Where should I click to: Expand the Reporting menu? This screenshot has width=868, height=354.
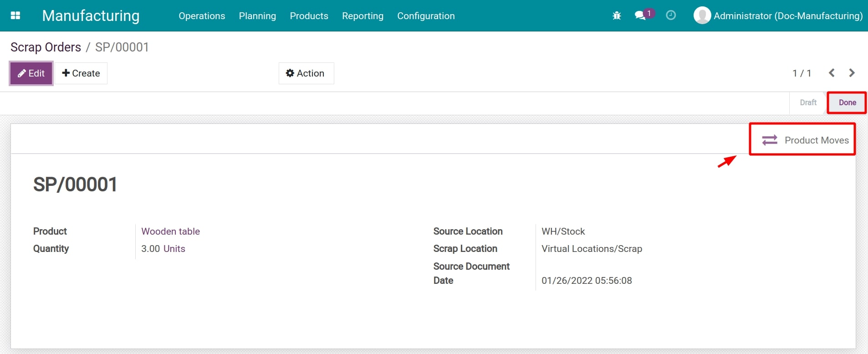(363, 16)
